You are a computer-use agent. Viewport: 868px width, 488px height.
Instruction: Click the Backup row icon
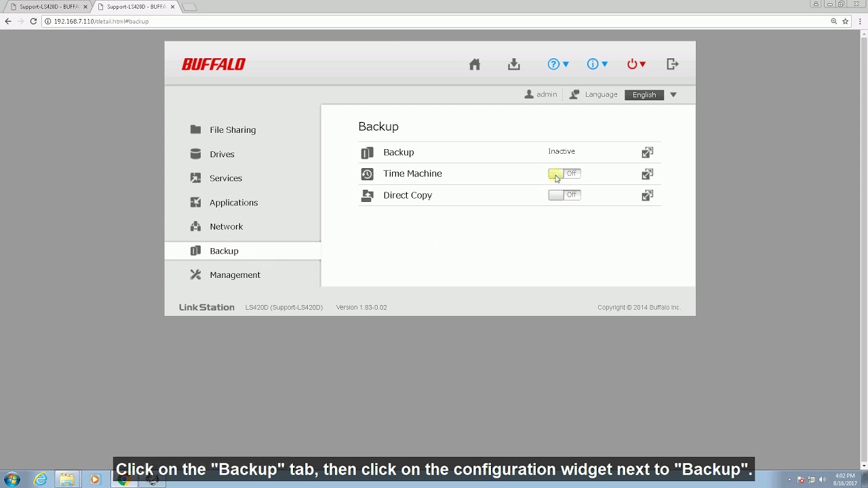tap(367, 152)
